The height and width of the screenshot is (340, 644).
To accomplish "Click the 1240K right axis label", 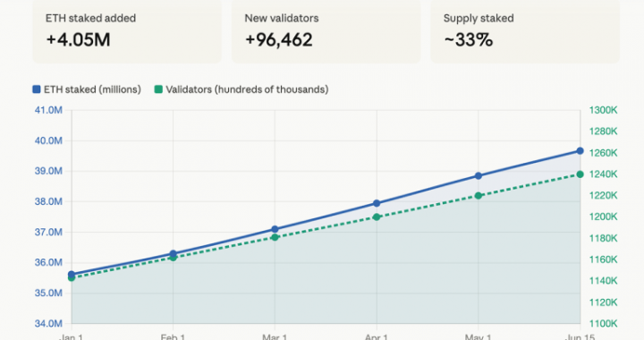I will [604, 174].
